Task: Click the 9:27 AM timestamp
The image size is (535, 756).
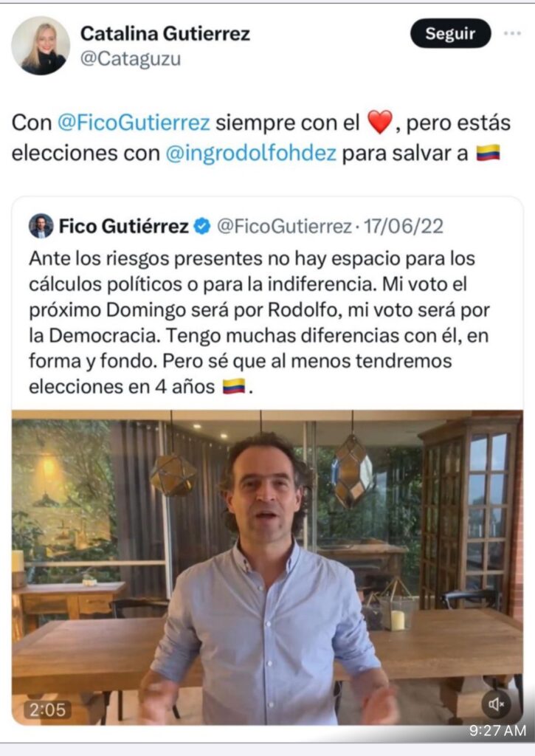Action: point(498,730)
